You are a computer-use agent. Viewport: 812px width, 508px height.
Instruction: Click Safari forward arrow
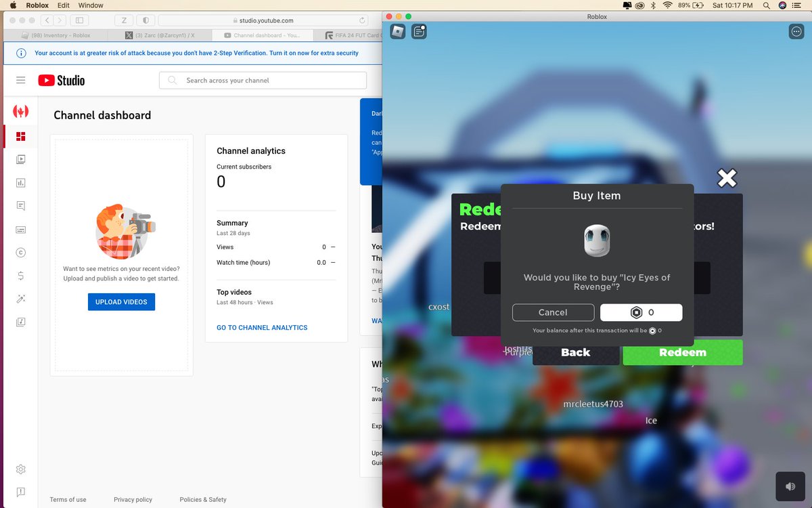click(61, 20)
